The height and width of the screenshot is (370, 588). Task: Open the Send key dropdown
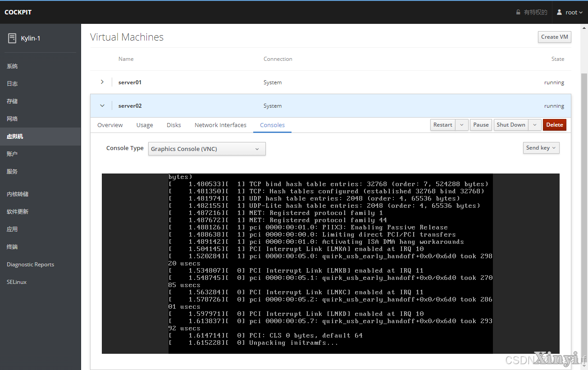pyautogui.click(x=541, y=148)
